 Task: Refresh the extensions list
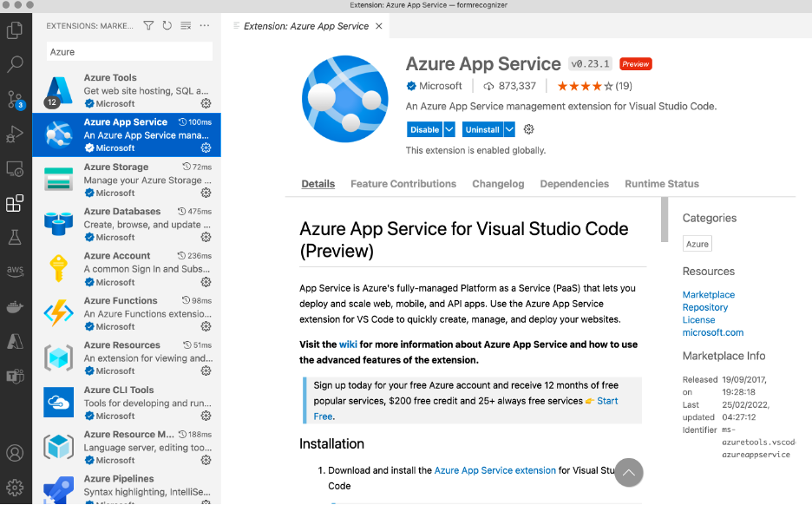(167, 25)
